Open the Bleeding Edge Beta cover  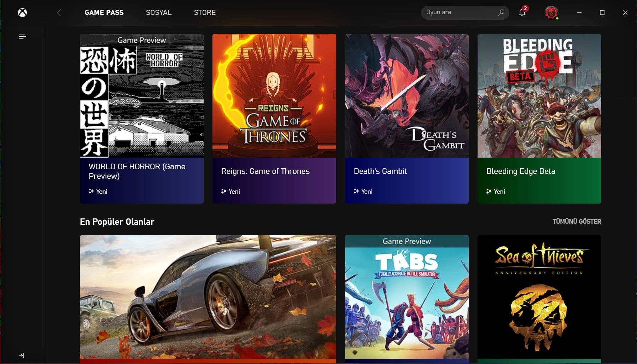coord(539,96)
